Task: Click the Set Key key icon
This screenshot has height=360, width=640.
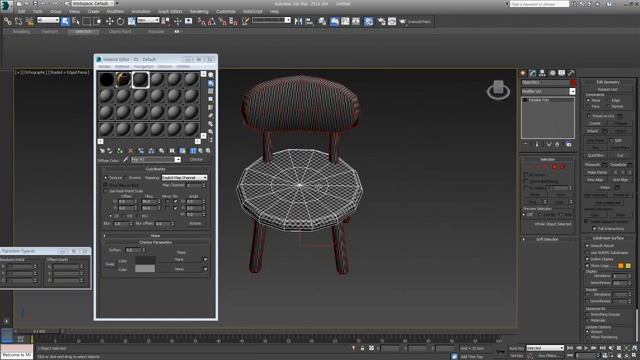Action: tap(500, 351)
